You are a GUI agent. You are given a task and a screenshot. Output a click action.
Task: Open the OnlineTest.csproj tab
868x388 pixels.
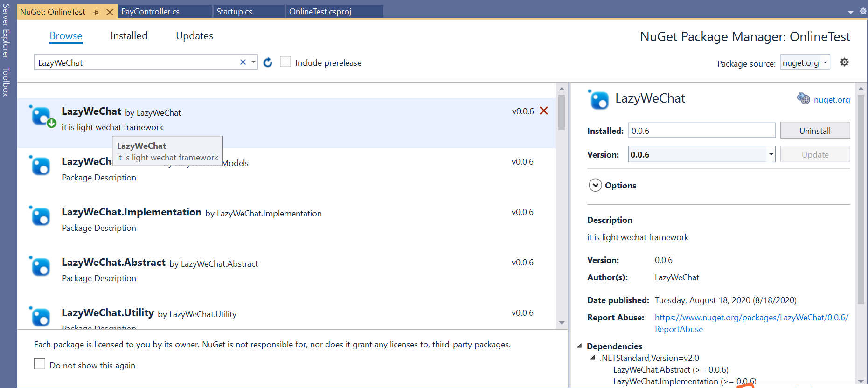[x=320, y=12]
